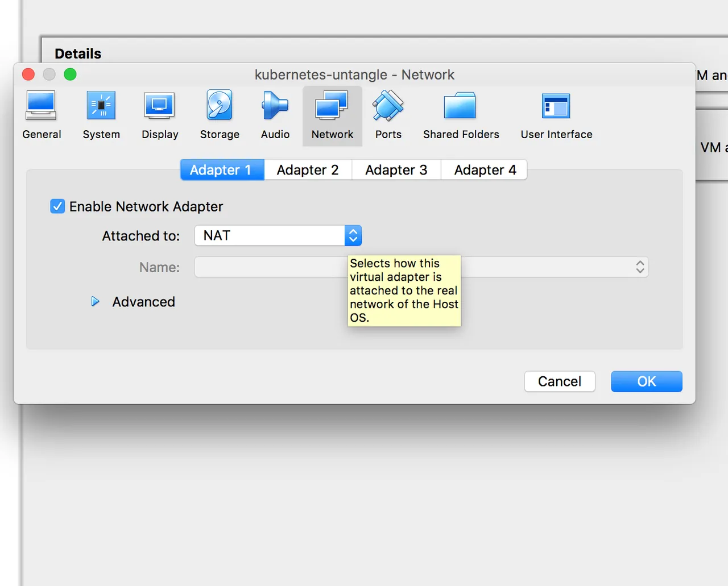Click the green zoom window button

(x=70, y=74)
